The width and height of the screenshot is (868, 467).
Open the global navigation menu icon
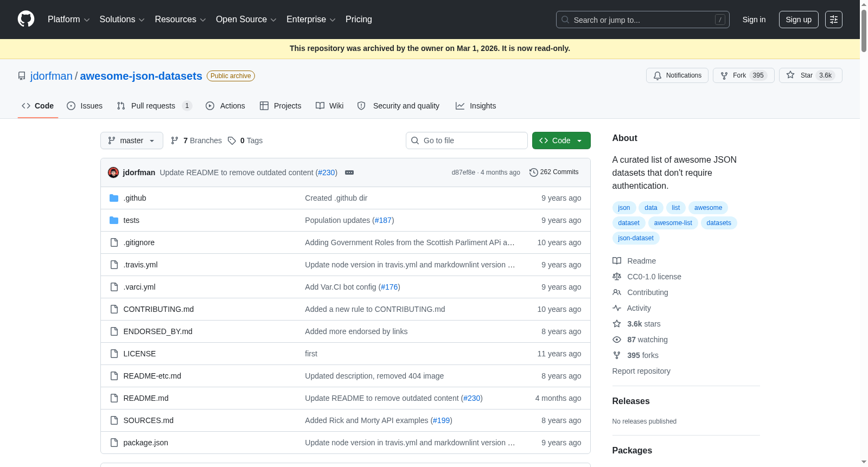tap(834, 20)
